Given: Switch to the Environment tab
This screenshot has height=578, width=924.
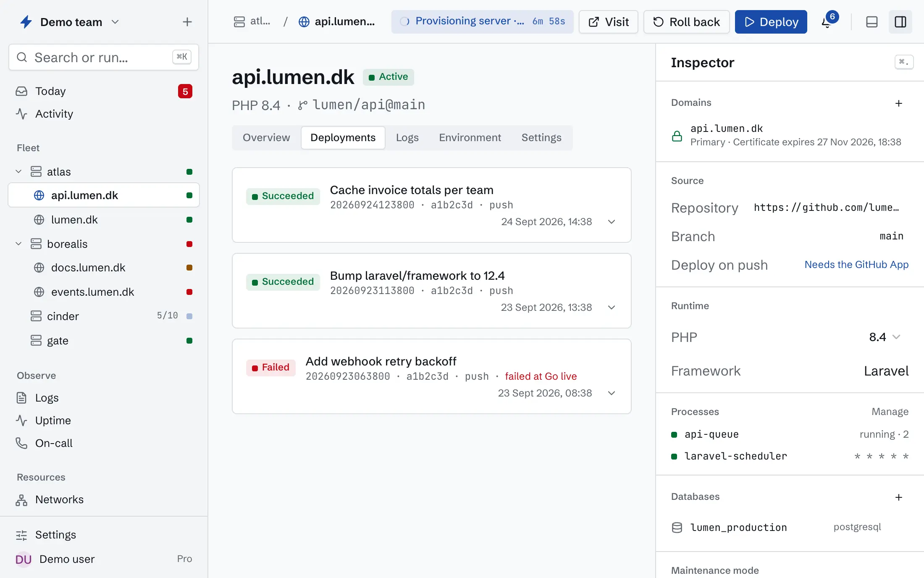Looking at the screenshot, I should 470,137.
